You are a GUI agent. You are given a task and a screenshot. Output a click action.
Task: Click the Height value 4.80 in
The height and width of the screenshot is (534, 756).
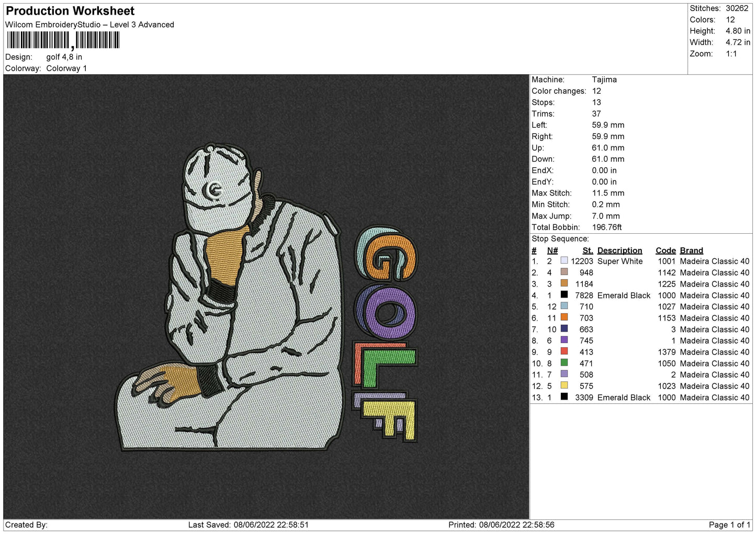(x=738, y=31)
